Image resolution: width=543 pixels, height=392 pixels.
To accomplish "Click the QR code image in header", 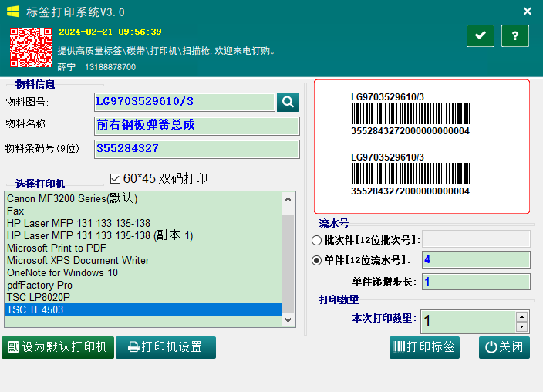I will 31,48.
